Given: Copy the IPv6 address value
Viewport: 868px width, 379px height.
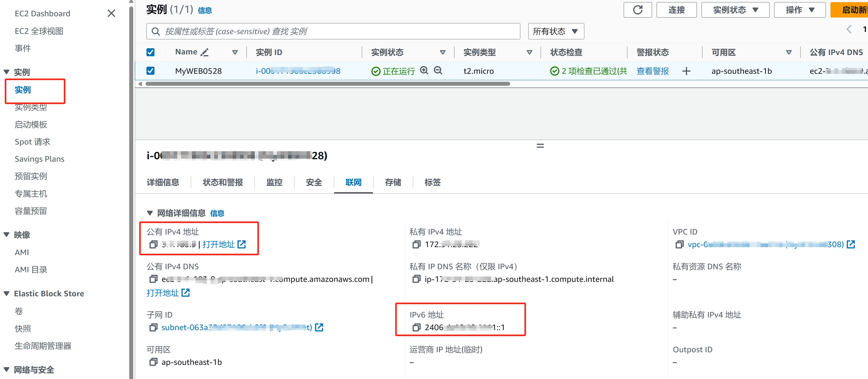Looking at the screenshot, I should tap(417, 327).
